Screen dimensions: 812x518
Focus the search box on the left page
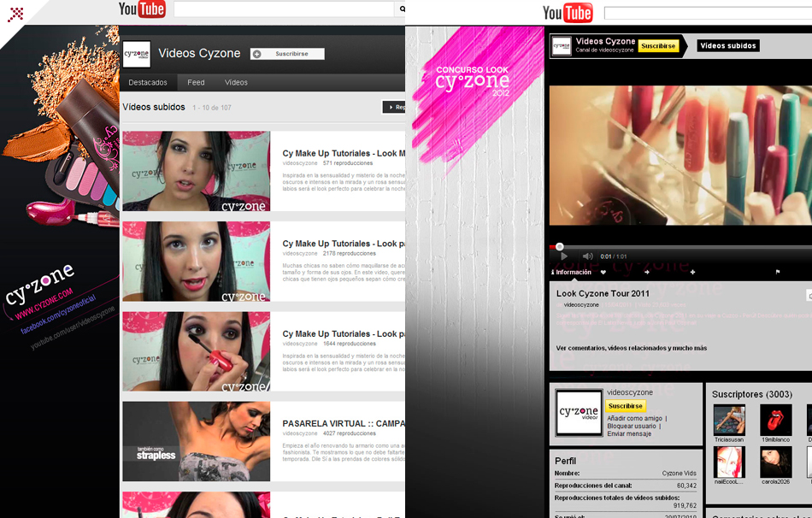(x=285, y=9)
